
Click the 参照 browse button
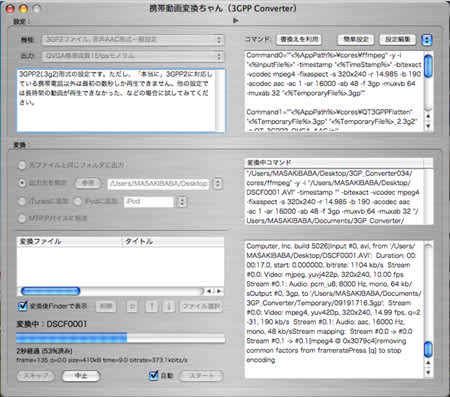(x=88, y=183)
